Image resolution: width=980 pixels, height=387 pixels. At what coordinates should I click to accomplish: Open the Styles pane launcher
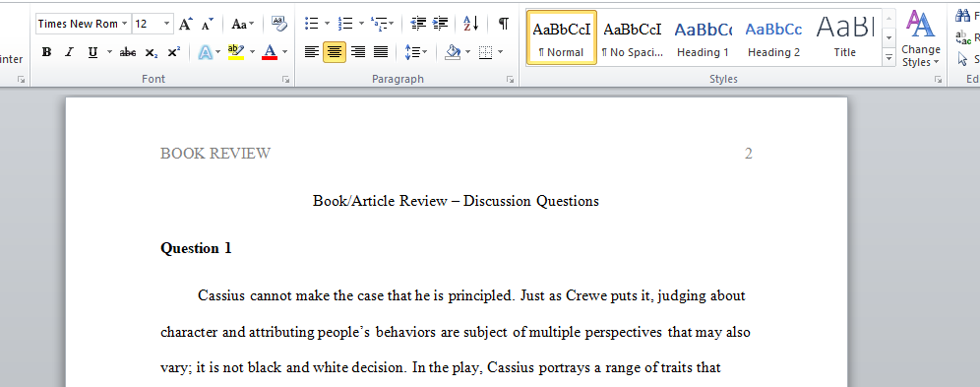938,80
